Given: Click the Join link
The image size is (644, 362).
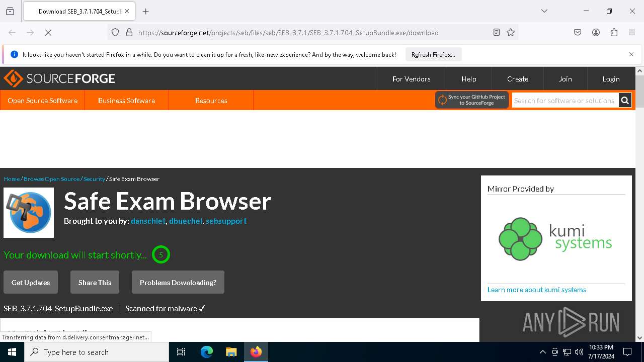Looking at the screenshot, I should [565, 79].
